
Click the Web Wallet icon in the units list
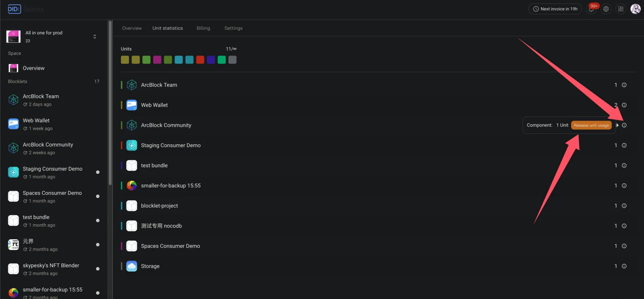coord(132,105)
